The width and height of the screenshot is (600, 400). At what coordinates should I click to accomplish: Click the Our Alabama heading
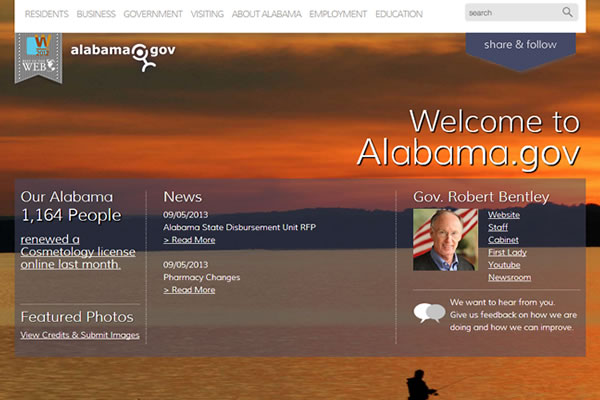pos(67,197)
